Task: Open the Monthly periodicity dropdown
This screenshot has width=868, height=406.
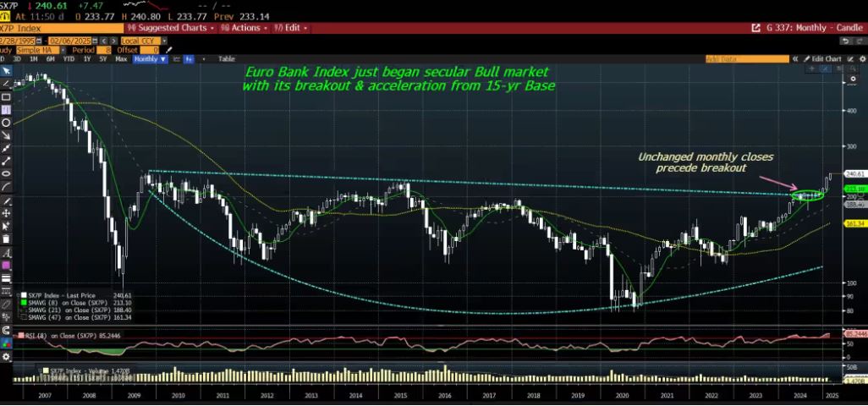Action: tap(151, 59)
